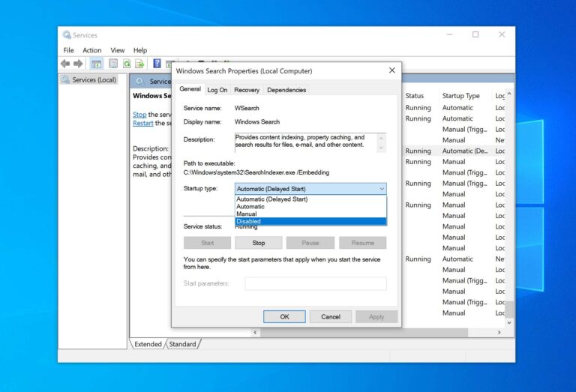Choose Automatic (Delayed Start) in dropdown list
This screenshot has height=392, width=576.
click(x=310, y=199)
